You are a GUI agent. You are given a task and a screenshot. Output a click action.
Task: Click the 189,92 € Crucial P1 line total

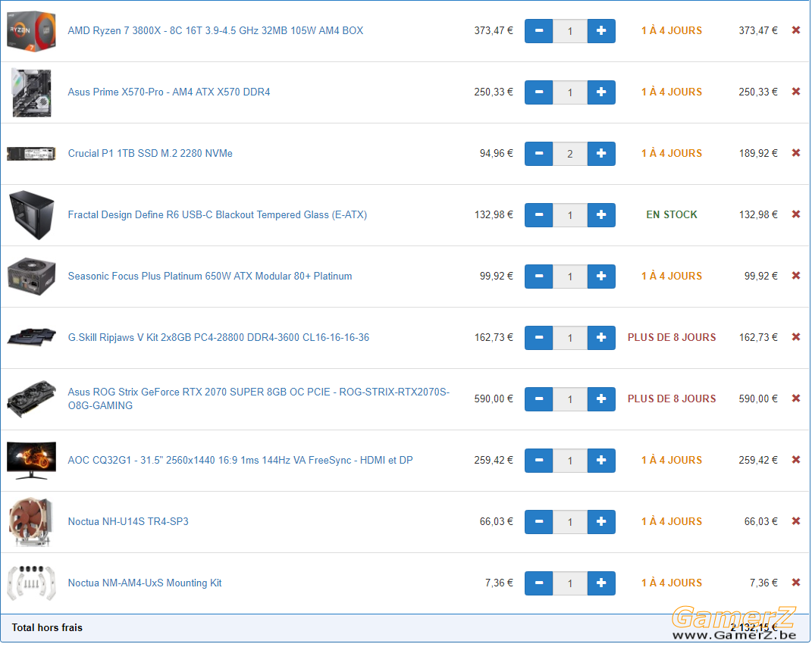pyautogui.click(x=758, y=153)
